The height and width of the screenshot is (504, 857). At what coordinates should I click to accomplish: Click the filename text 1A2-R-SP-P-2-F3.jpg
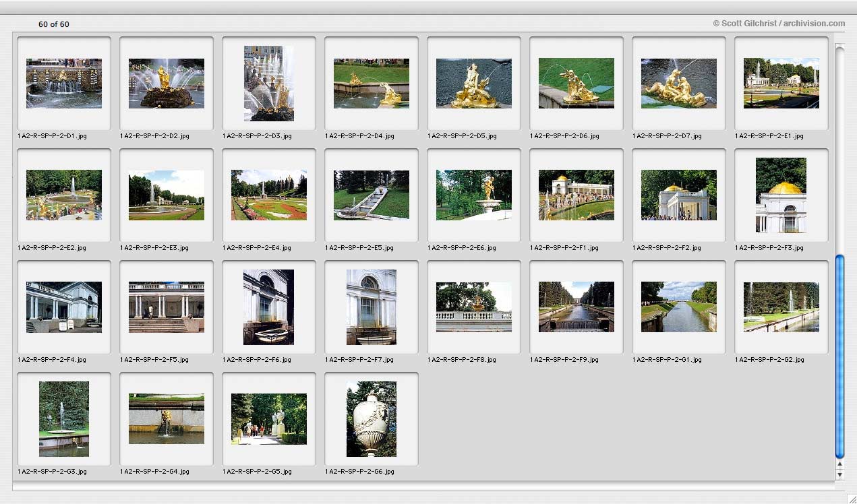click(x=769, y=248)
